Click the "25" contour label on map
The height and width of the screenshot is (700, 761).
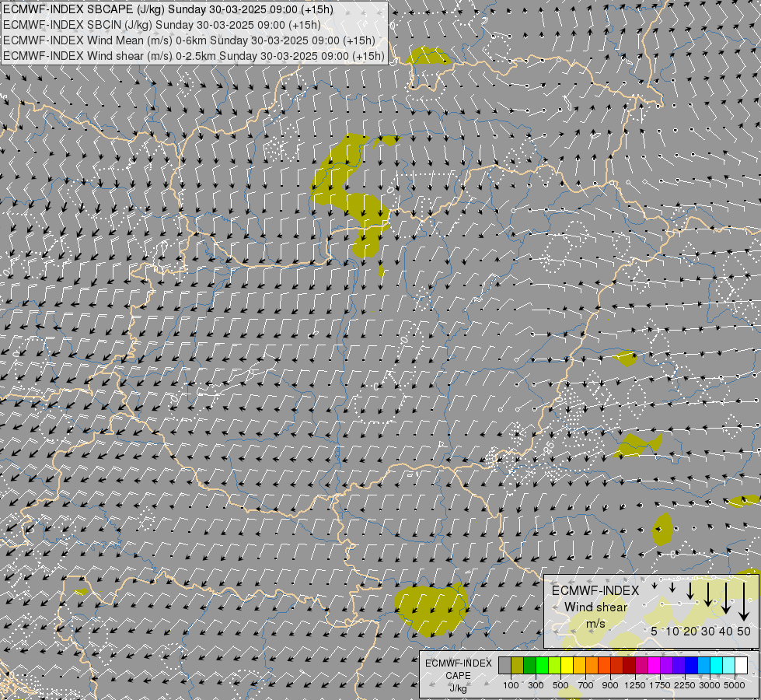click(x=550, y=447)
